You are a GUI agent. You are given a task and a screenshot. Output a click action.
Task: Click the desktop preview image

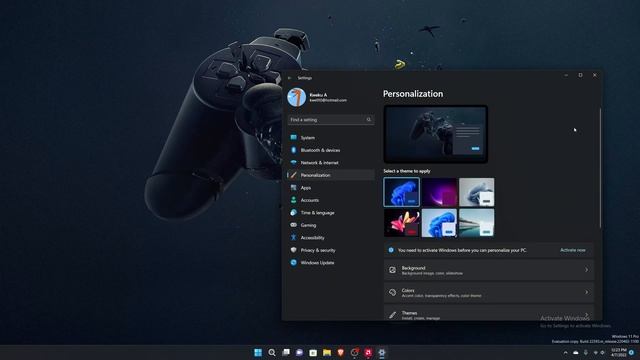pyautogui.click(x=436, y=134)
